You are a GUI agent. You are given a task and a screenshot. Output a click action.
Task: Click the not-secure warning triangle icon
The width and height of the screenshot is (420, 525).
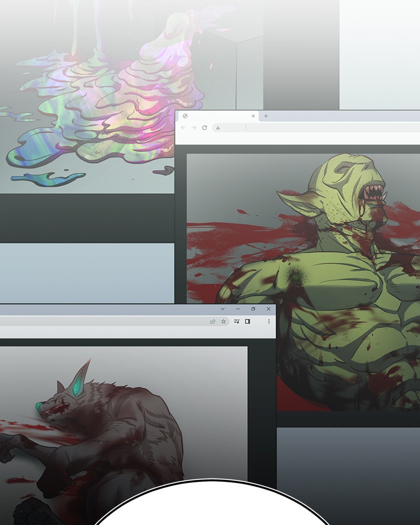(218, 128)
